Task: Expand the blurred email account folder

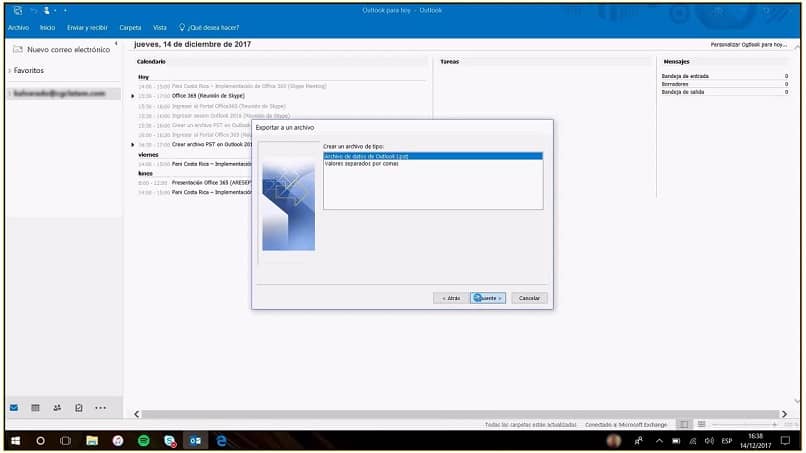Action: 10,94
